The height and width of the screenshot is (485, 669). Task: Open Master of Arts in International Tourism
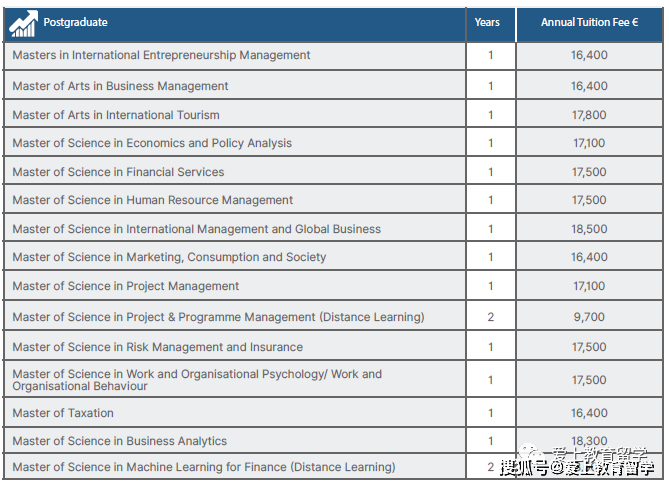[x=116, y=115]
